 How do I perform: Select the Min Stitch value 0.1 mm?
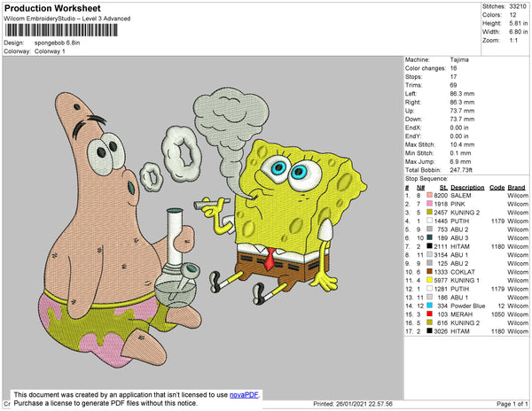(x=460, y=153)
